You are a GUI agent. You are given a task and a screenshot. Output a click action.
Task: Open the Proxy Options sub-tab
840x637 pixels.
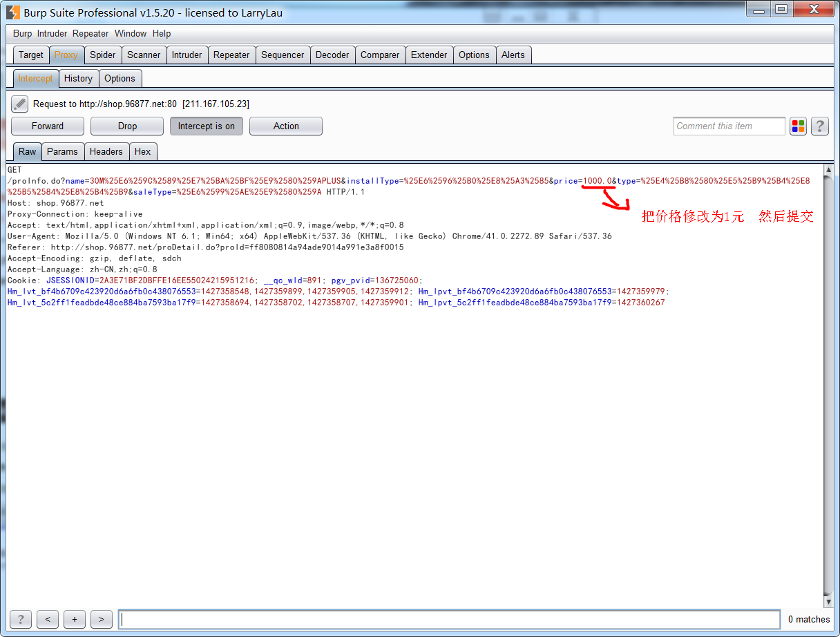[120, 79]
